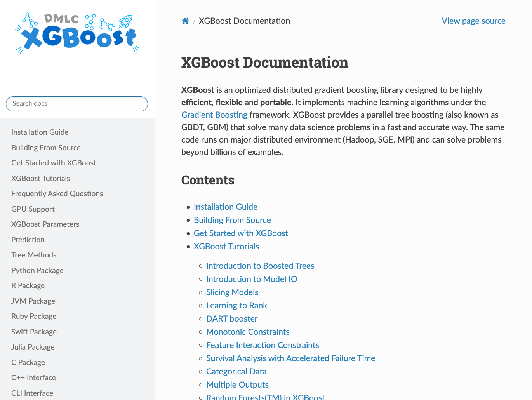Click the DMLC XGBoost logo
Screen dimensions: 532x400
pos(77,33)
